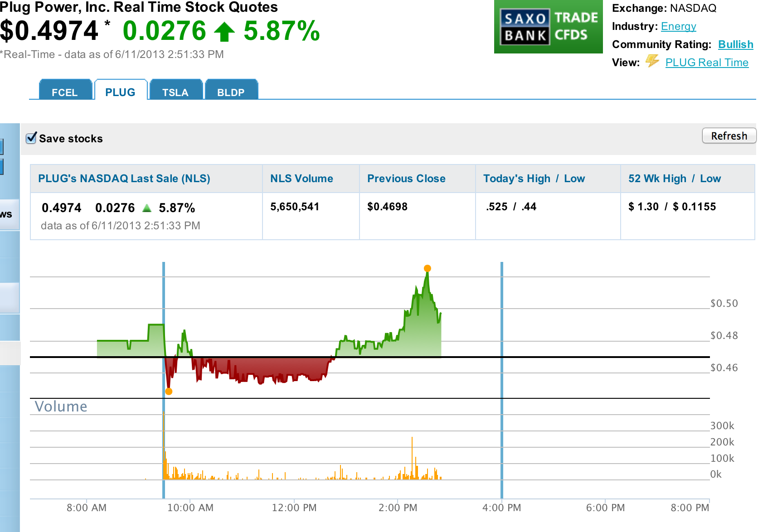758x532 pixels.
Task: Select the PLUG tab
Action: tap(120, 92)
